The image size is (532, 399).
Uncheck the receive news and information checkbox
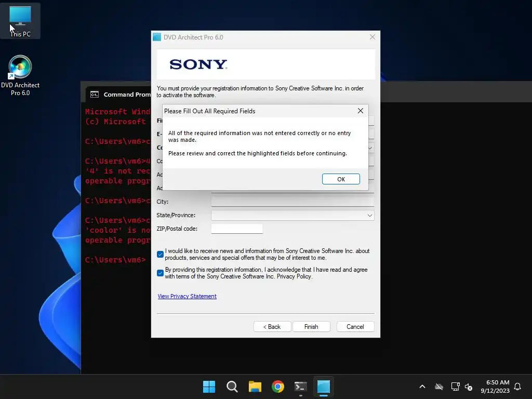[x=160, y=254]
